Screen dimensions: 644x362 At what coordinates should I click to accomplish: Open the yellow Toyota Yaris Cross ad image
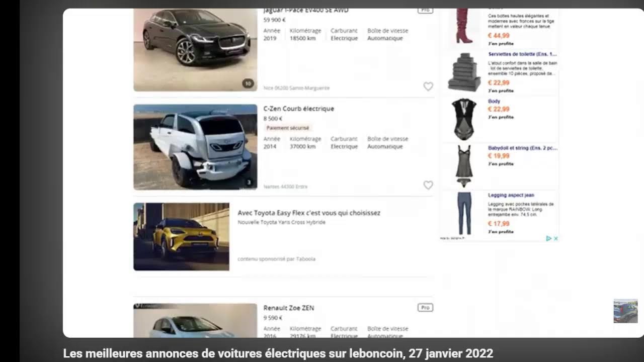coord(181,237)
